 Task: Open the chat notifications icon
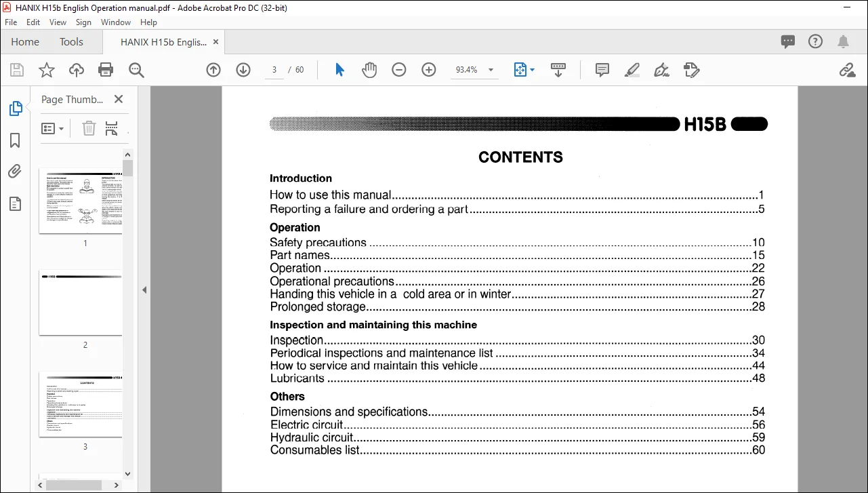pyautogui.click(x=788, y=41)
